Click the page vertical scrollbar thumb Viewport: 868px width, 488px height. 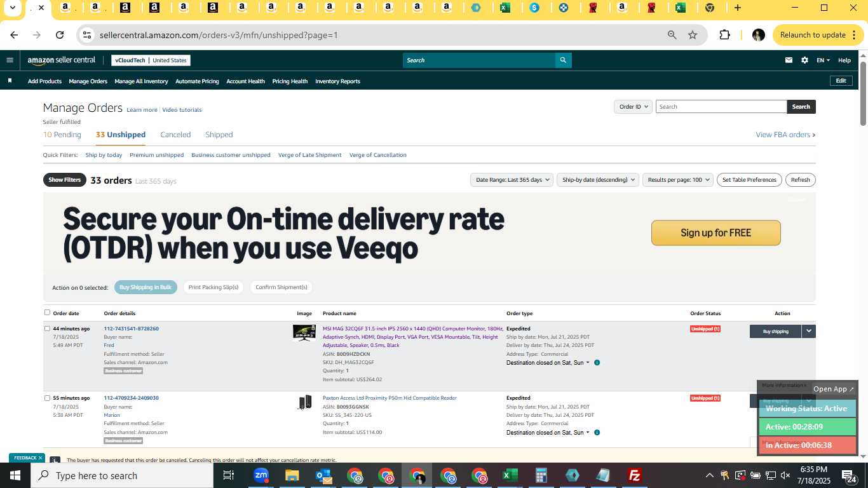(x=864, y=93)
